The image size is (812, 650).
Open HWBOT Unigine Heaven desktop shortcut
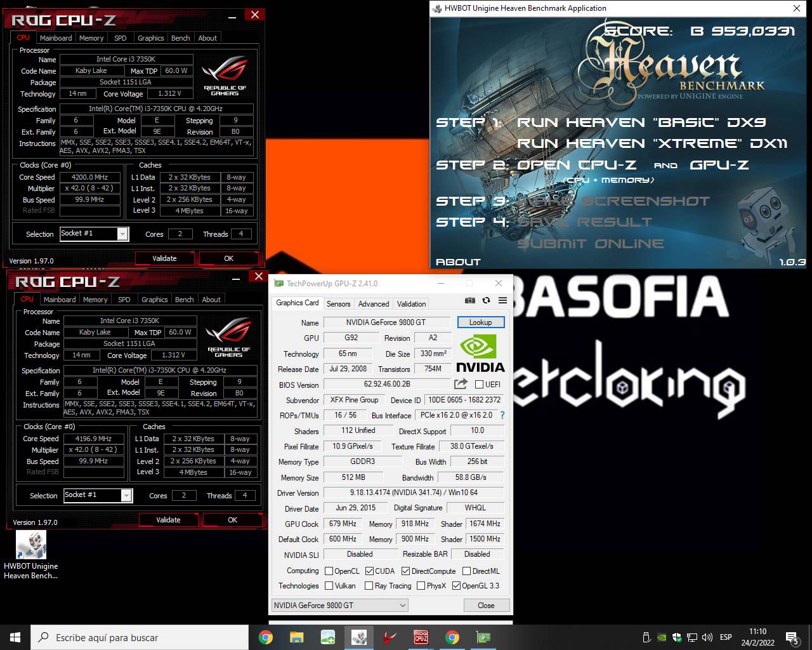pos(31,555)
